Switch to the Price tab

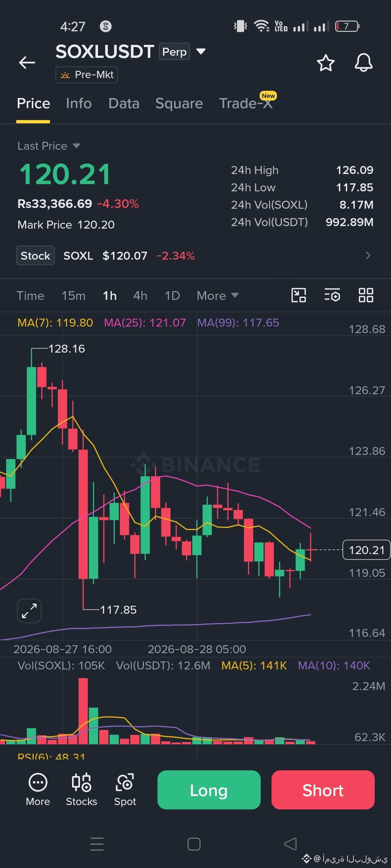pos(33,103)
